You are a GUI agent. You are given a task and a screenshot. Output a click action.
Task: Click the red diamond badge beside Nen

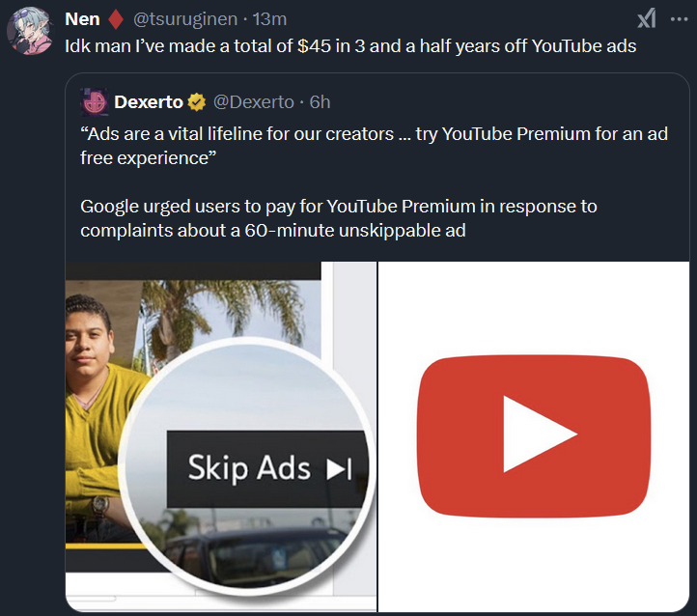[116, 19]
